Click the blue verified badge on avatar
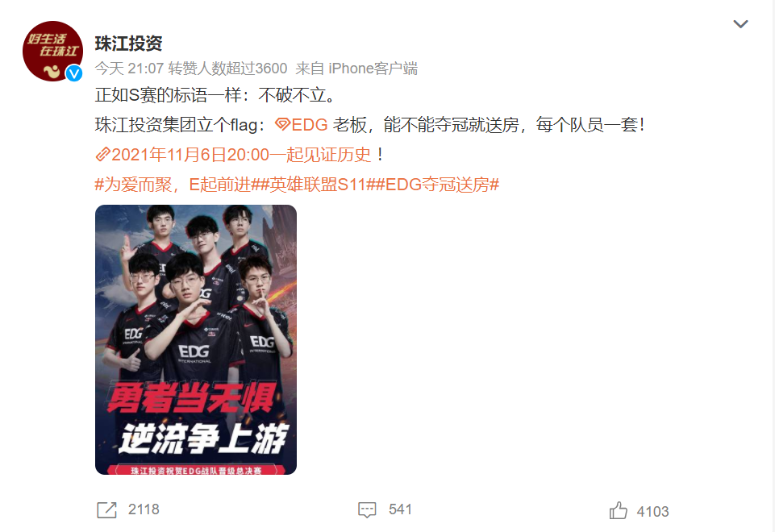The image size is (775, 532). click(x=74, y=73)
